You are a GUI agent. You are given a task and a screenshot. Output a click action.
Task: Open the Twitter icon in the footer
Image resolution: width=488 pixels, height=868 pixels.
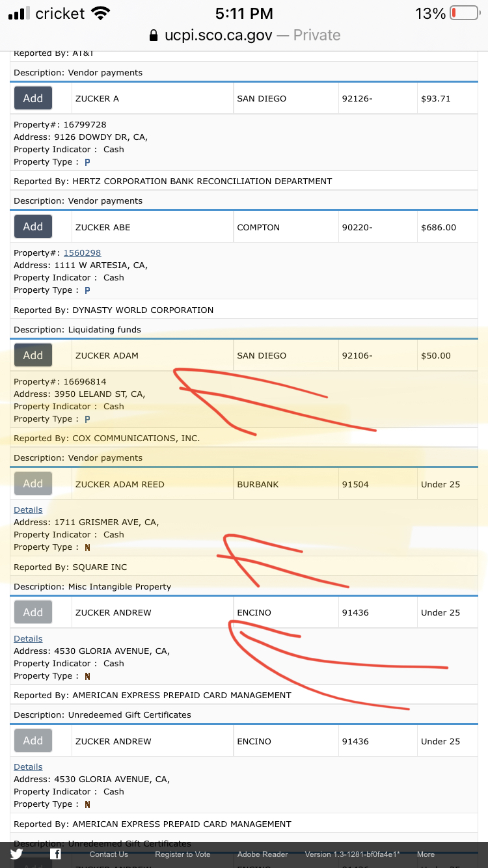pos(16,854)
